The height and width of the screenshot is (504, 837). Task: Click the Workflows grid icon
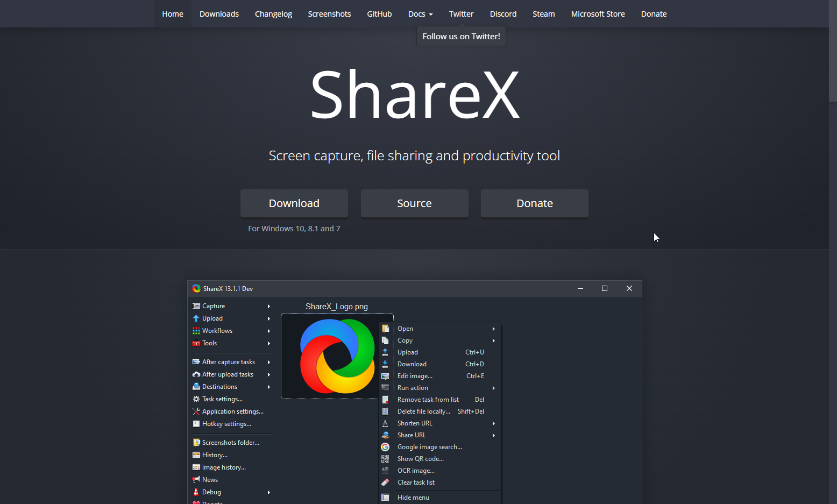pyautogui.click(x=196, y=331)
